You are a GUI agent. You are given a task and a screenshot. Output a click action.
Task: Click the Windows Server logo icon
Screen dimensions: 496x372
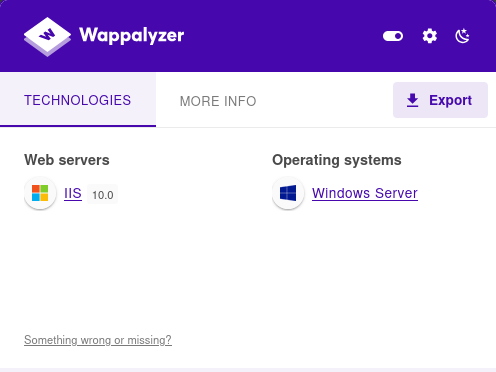pyautogui.click(x=288, y=193)
